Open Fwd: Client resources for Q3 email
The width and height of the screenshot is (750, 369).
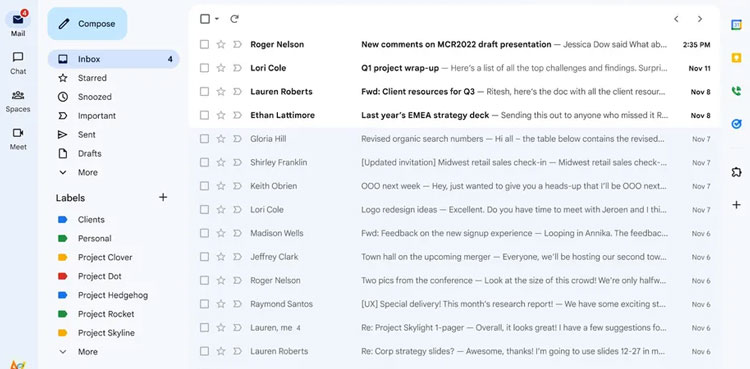click(454, 91)
